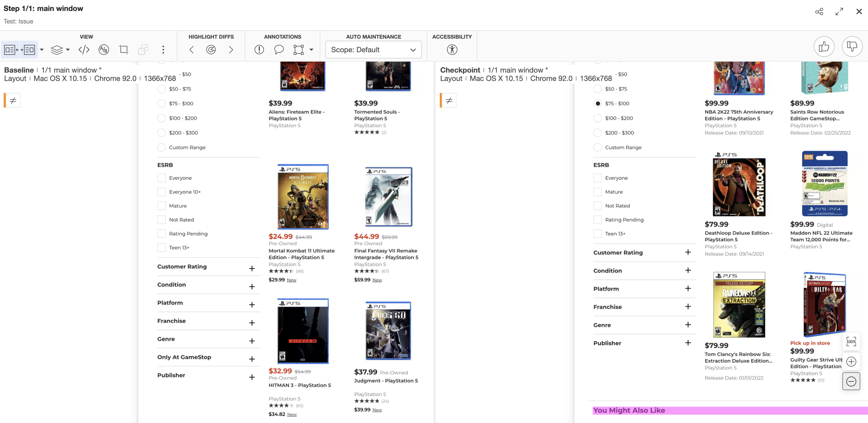This screenshot has height=423, width=868.
Task: Click the side-by-side view mode icon
Action: click(x=20, y=50)
